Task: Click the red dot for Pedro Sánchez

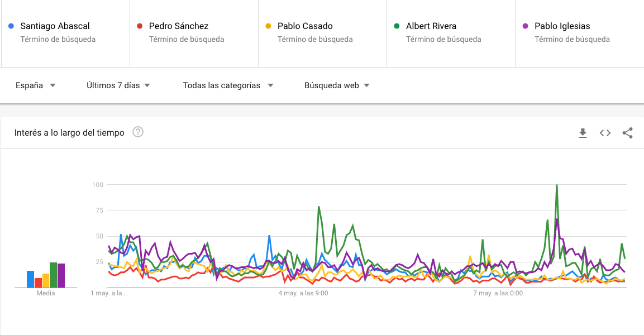Action: [140, 26]
